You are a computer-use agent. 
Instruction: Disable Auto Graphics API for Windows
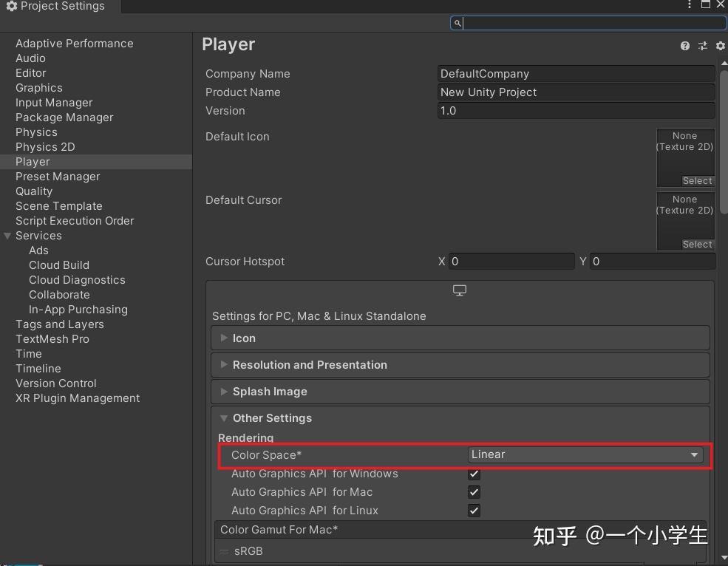(x=474, y=474)
